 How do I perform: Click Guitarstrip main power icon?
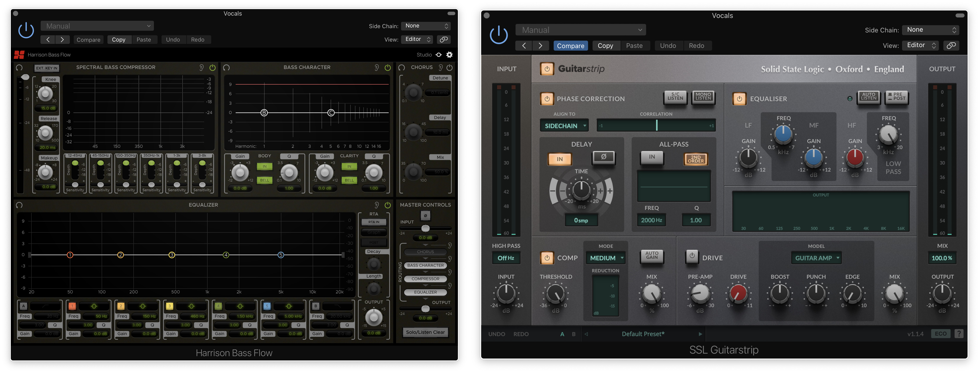(x=547, y=69)
